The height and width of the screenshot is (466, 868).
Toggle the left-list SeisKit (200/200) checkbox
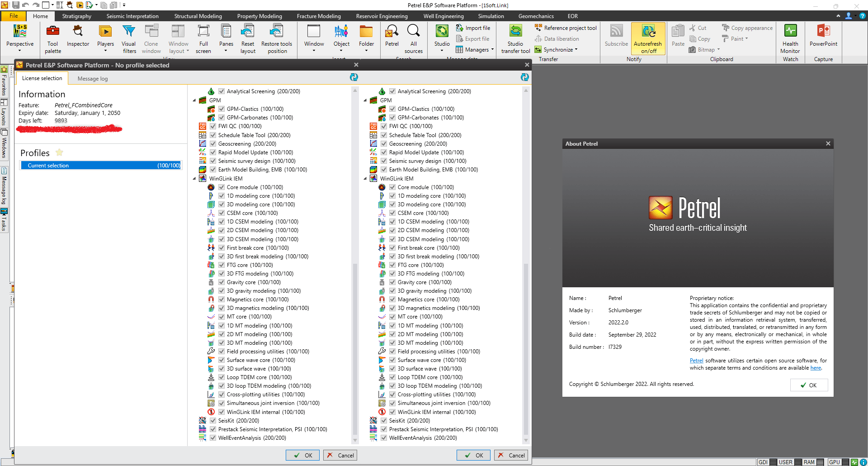[x=213, y=421]
